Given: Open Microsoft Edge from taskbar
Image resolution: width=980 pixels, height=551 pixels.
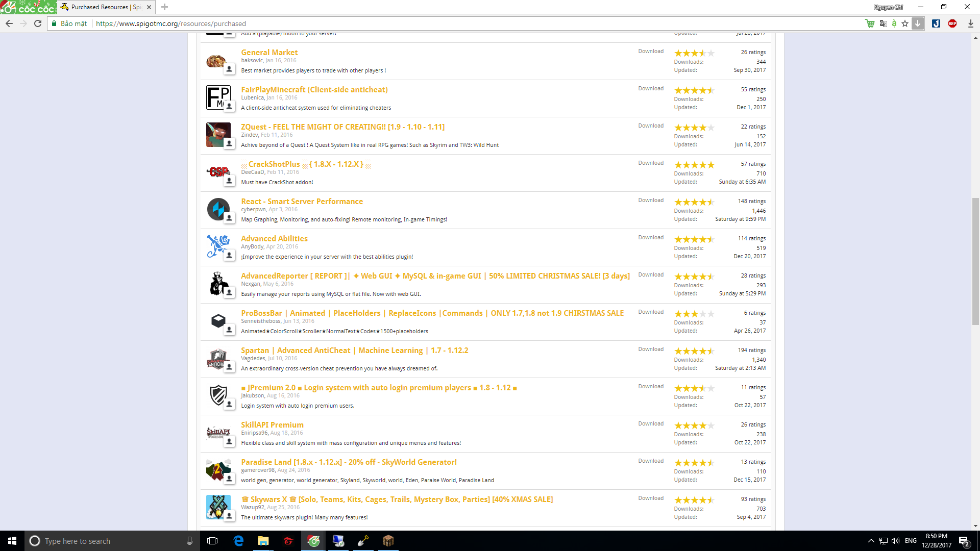Looking at the screenshot, I should (238, 541).
